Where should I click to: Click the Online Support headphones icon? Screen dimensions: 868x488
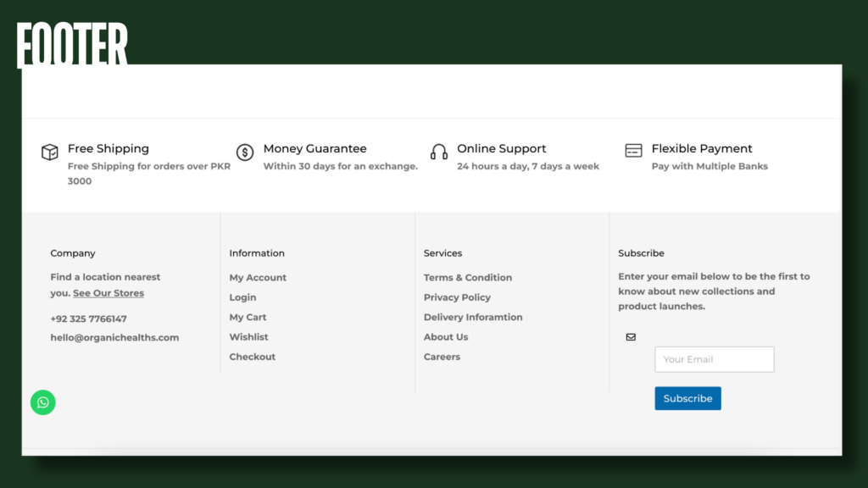tap(439, 152)
